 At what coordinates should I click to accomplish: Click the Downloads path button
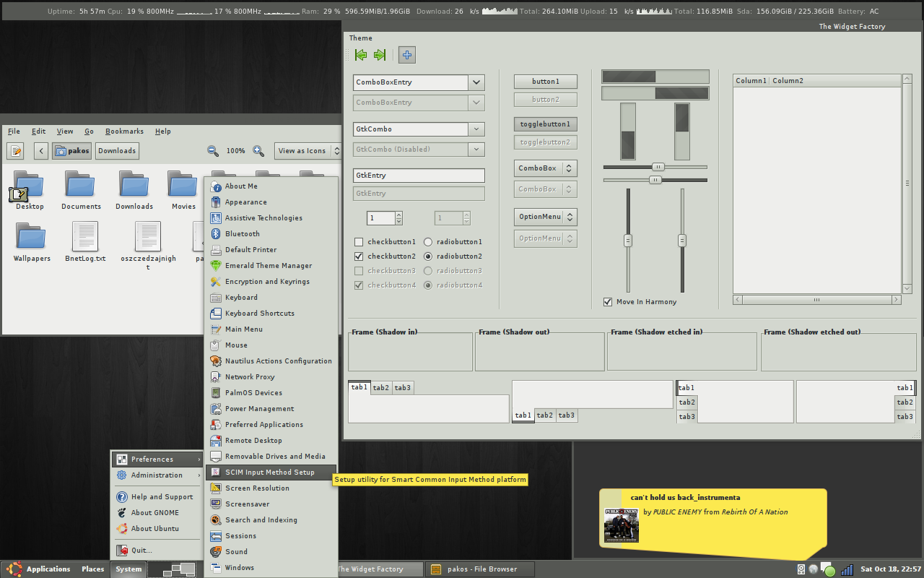[117, 151]
